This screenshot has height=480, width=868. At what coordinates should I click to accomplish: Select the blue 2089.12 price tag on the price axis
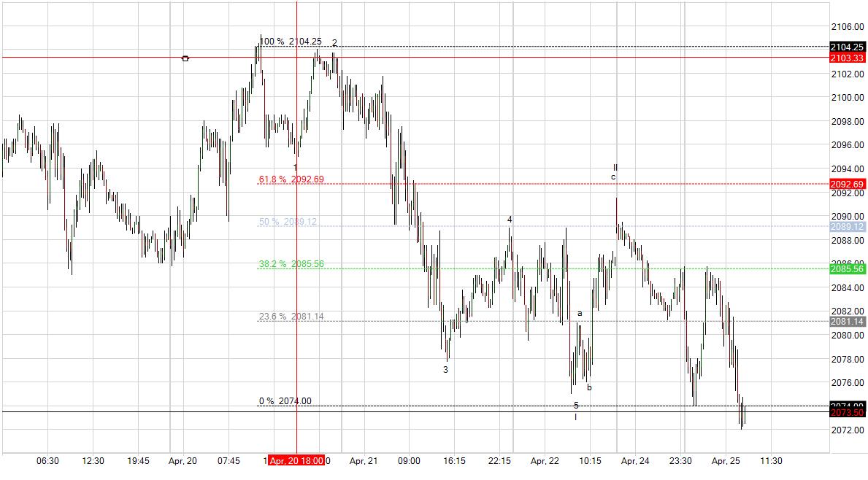coord(847,227)
